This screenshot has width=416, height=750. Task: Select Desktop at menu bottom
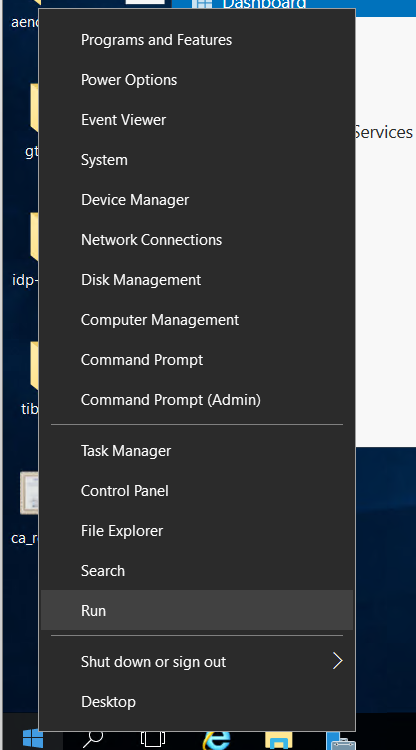click(x=197, y=702)
